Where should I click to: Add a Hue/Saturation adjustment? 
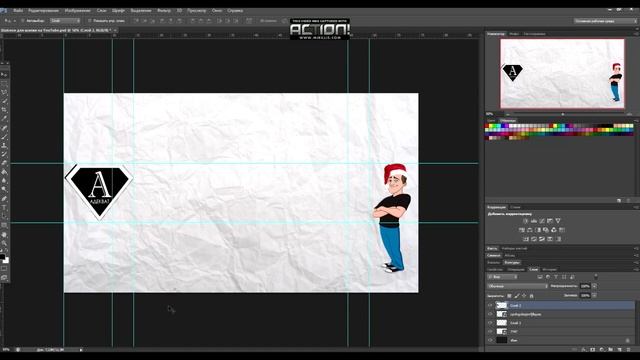[x=522, y=230]
